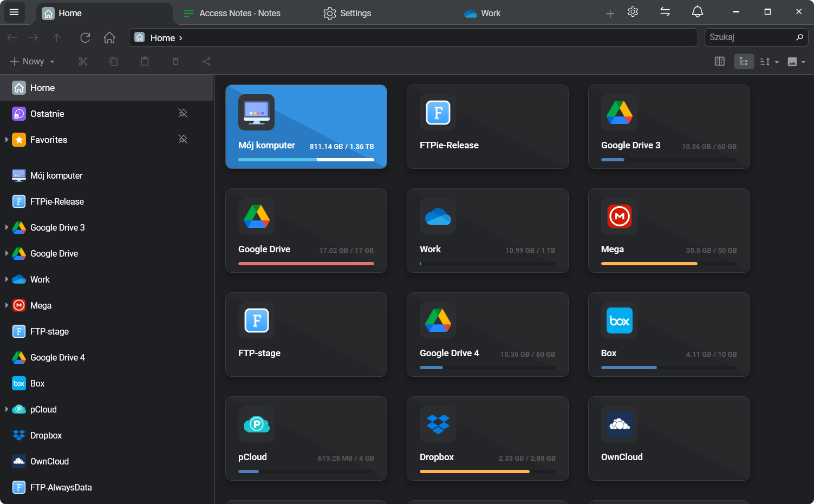
Task: Click Mega storage usage bar
Action: [x=669, y=264]
